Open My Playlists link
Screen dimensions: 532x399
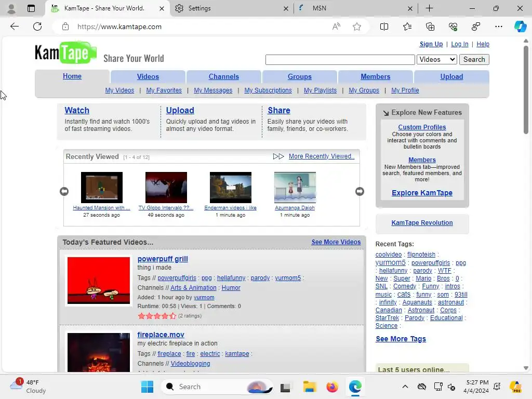click(320, 90)
